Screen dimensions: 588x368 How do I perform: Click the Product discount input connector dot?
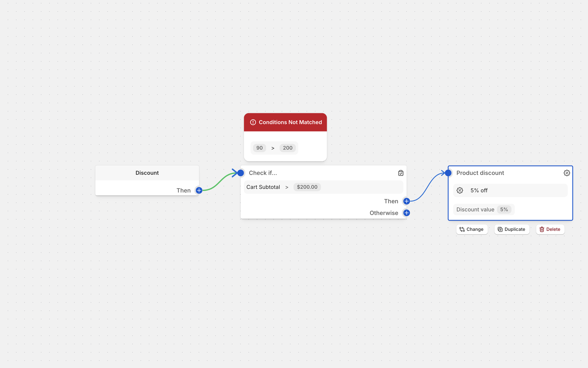pos(448,173)
